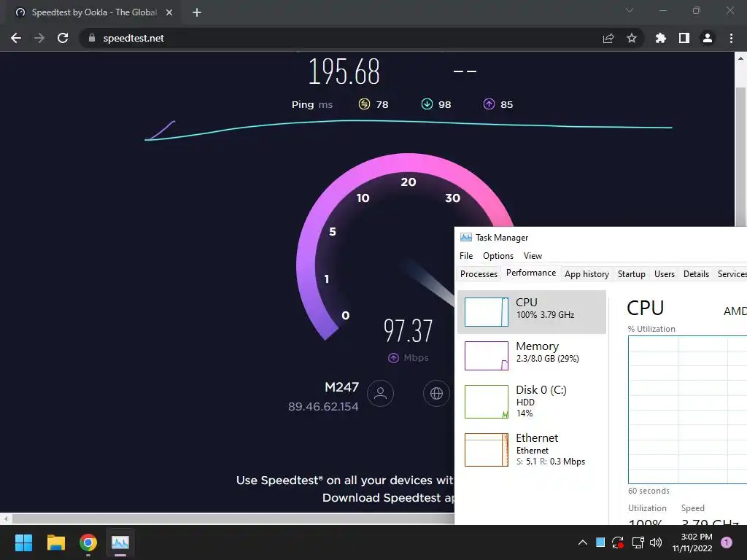Click the scroll up arrow on page scrollbar
This screenshot has width=747, height=560.
point(740,59)
